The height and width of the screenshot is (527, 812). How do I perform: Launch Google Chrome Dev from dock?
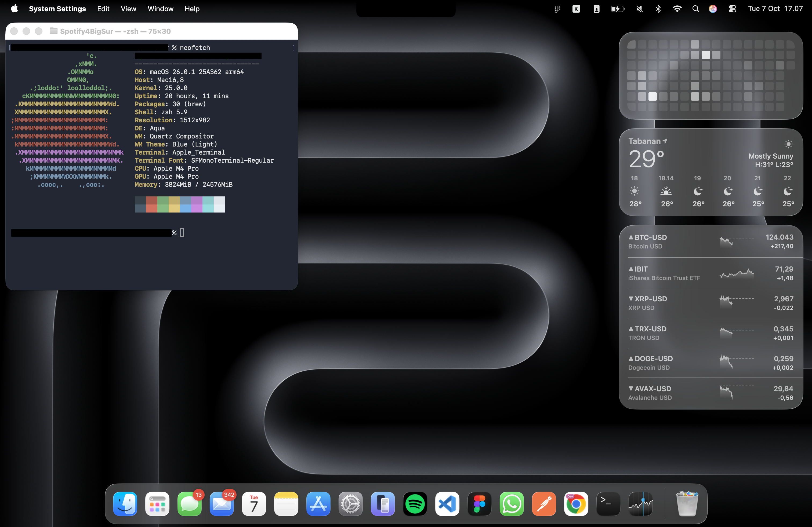coord(576,504)
